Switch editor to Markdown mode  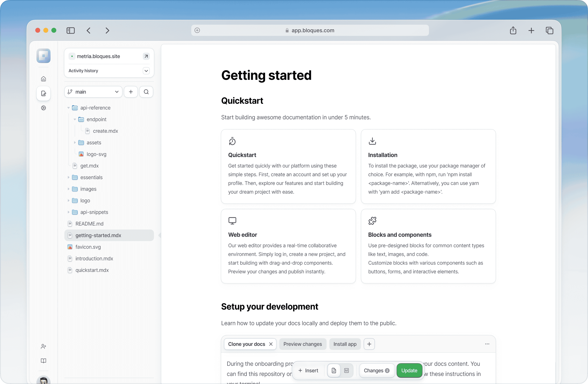(x=347, y=370)
